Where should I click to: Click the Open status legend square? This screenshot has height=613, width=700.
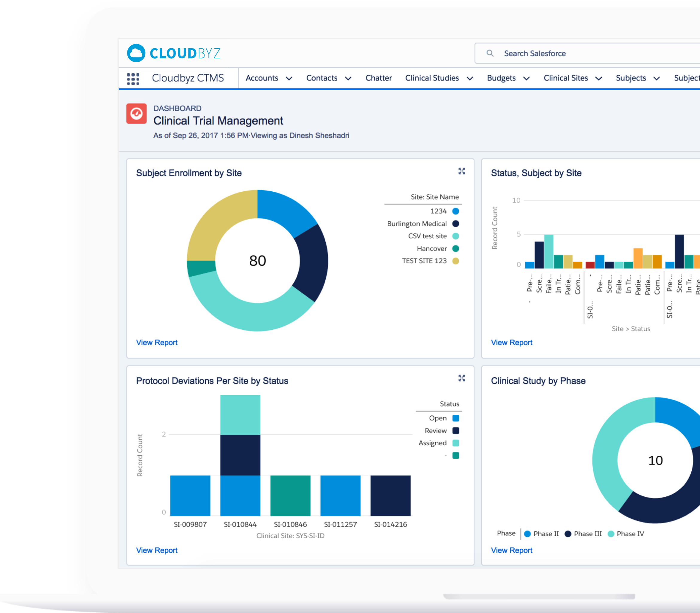[x=455, y=418]
